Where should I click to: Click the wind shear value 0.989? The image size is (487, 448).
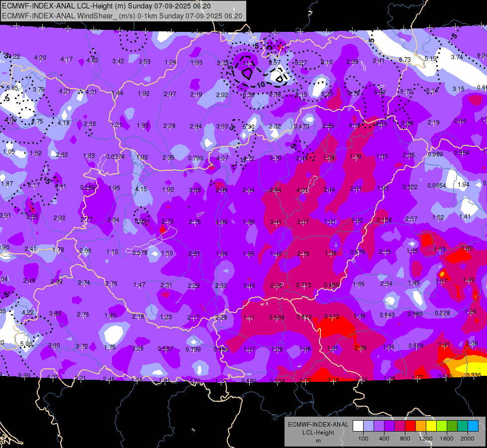[435, 154]
